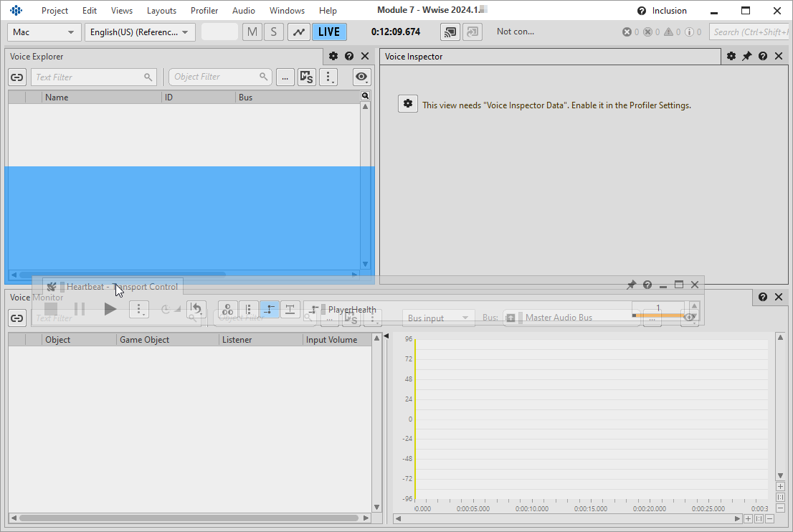This screenshot has width=793, height=532.
Task: Pin the Voice Inspector view
Action: (746, 57)
